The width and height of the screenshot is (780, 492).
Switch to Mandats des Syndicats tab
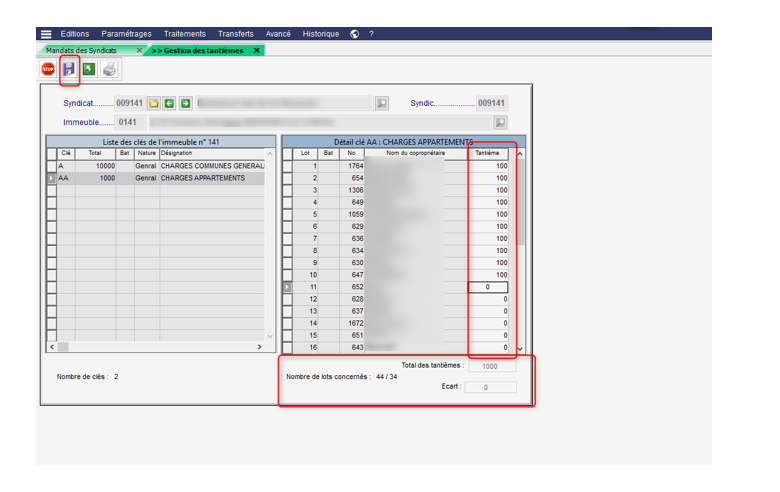pos(82,50)
